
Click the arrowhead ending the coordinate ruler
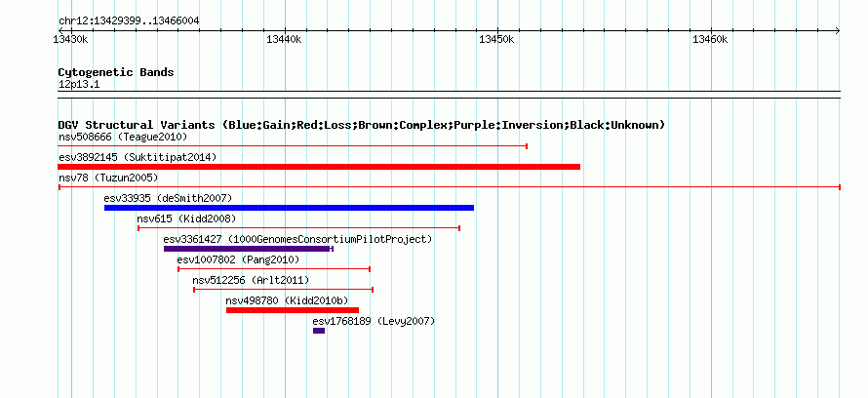pyautogui.click(x=837, y=31)
